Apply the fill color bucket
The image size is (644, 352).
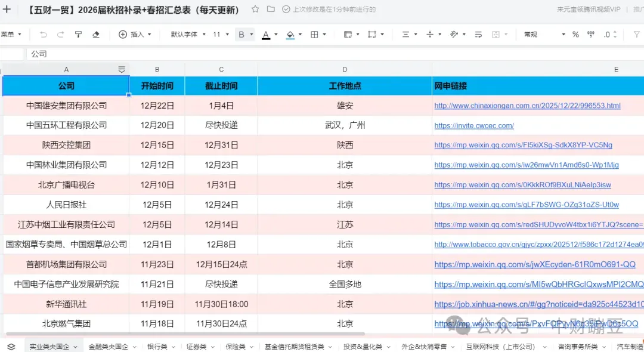tap(290, 35)
